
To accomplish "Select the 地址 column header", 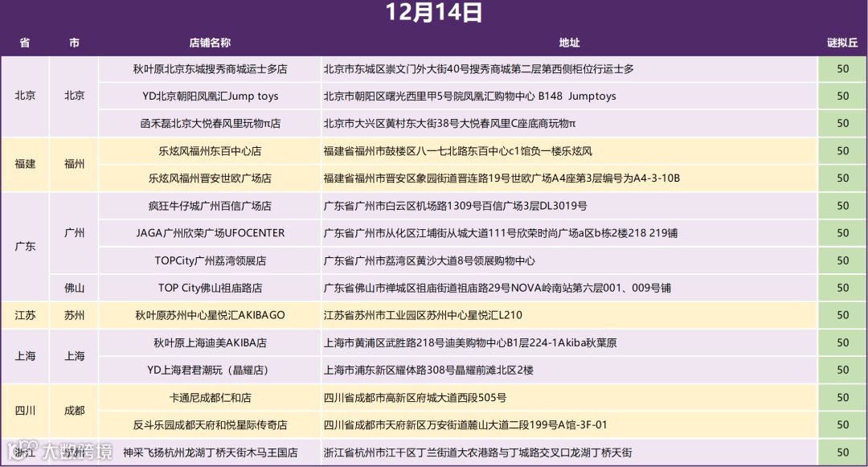I will coord(569,43).
